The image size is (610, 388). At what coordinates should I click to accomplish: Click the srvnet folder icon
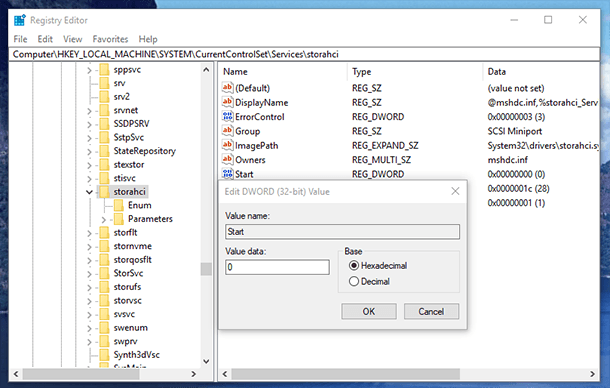click(104, 110)
